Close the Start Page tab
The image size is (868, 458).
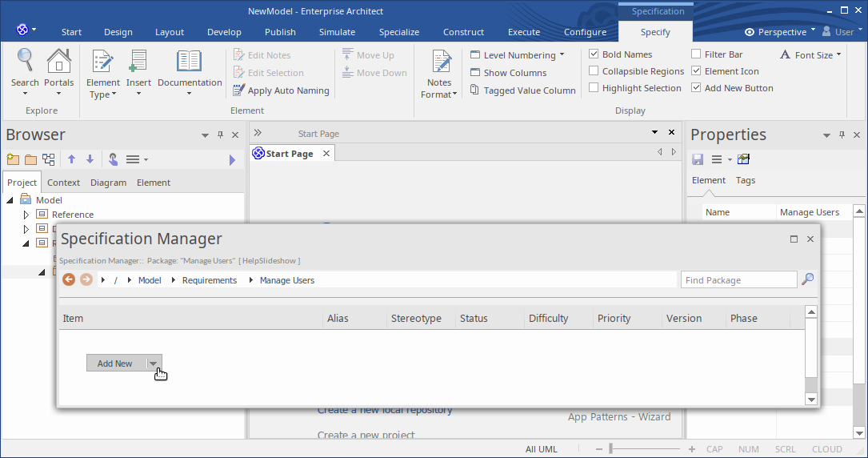pyautogui.click(x=326, y=154)
